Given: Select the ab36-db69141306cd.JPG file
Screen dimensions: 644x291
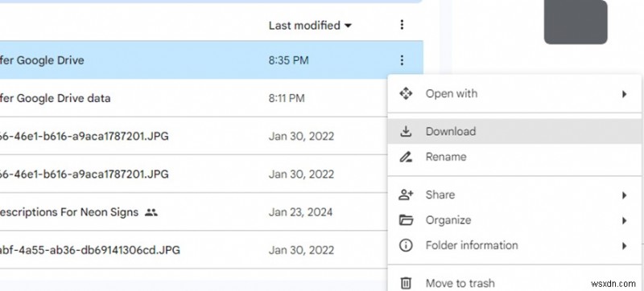Looking at the screenshot, I should coord(90,250).
